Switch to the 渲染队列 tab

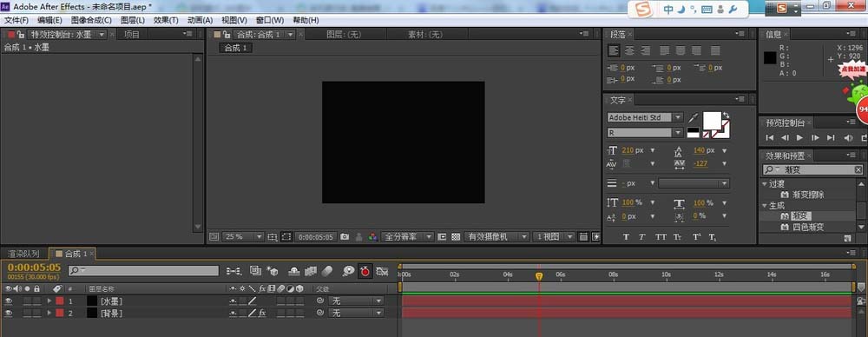pos(23,254)
